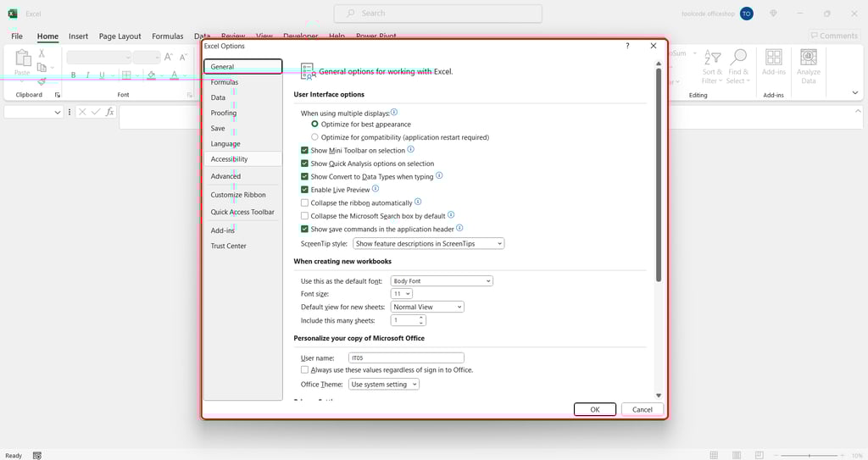Click the Fill Color bucket icon
This screenshot has width=868, height=460.
point(151,75)
